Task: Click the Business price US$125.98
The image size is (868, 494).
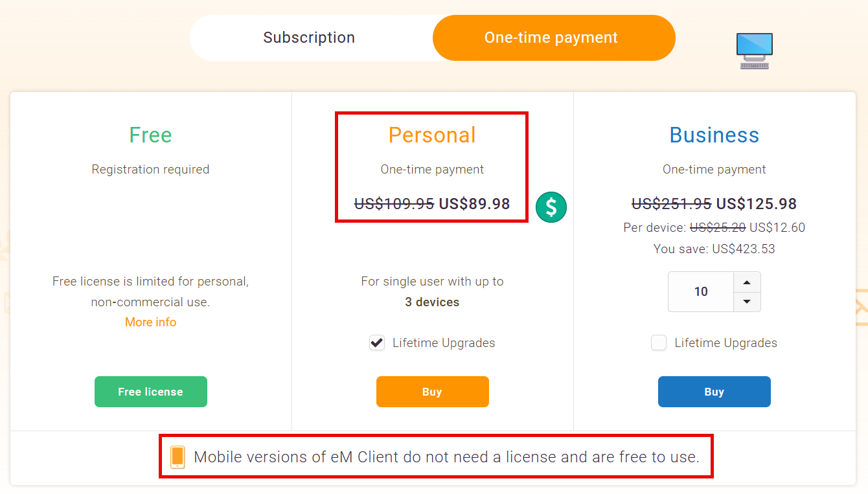Action: pos(757,204)
